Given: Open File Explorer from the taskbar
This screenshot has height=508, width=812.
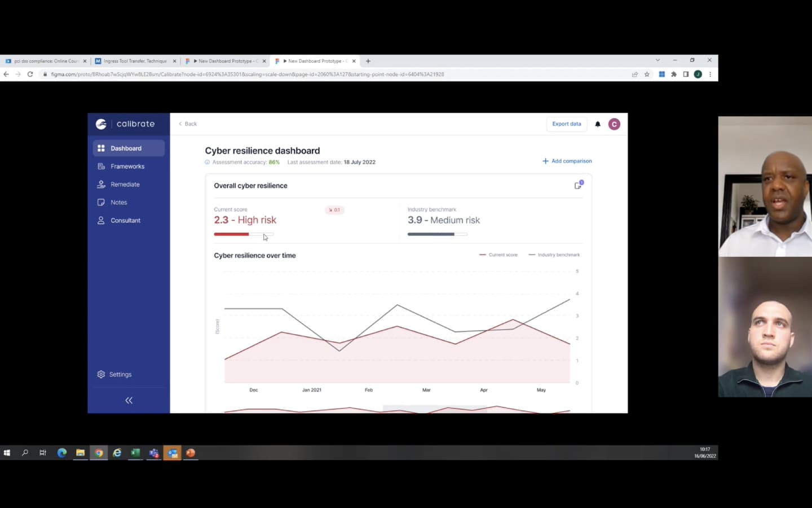Looking at the screenshot, I should pyautogui.click(x=80, y=453).
